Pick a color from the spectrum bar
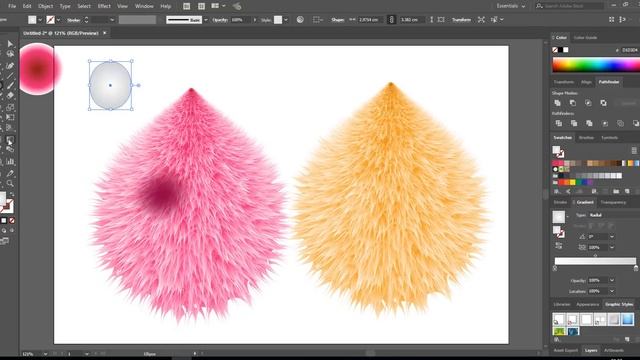640x360 pixels. [x=596, y=65]
